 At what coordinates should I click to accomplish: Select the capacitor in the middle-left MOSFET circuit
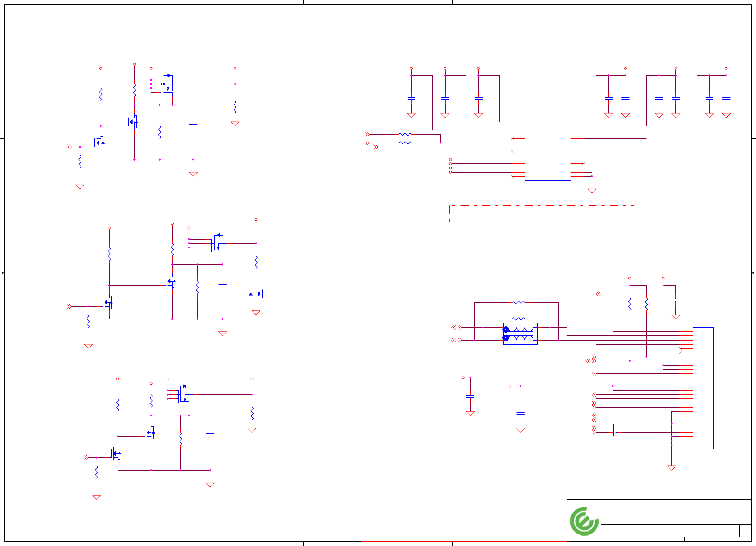click(x=223, y=283)
